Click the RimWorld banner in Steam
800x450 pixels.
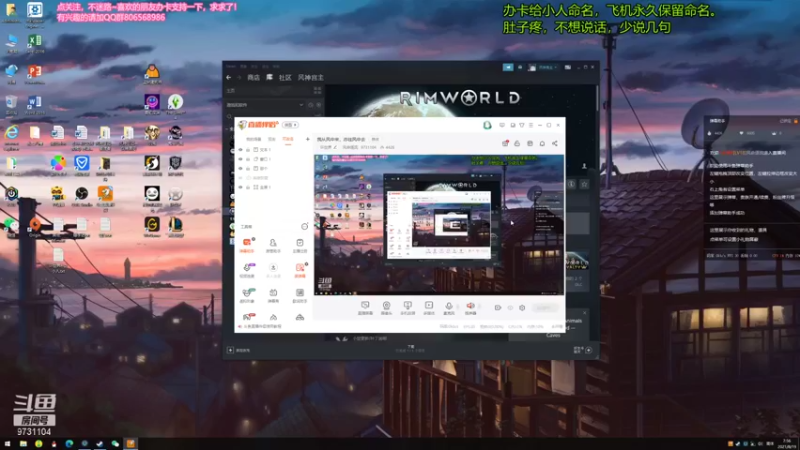click(x=460, y=101)
